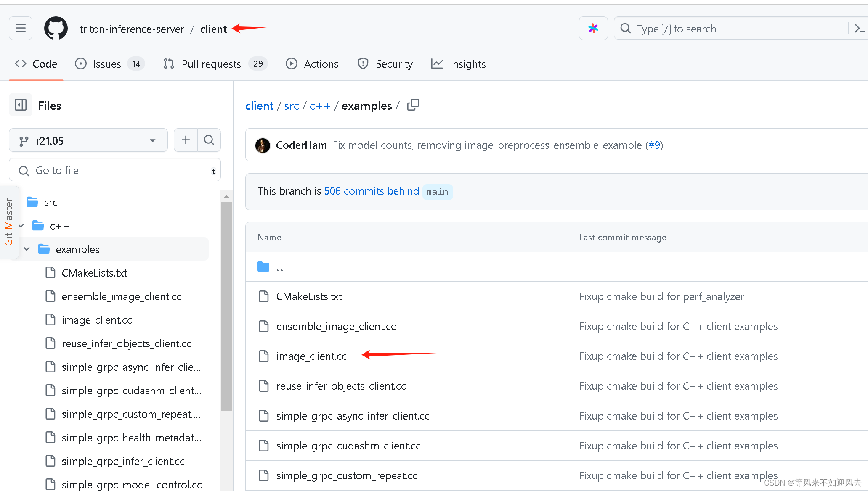The width and height of the screenshot is (868, 491).
Task: Copy the path using copy icon
Action: tap(413, 105)
